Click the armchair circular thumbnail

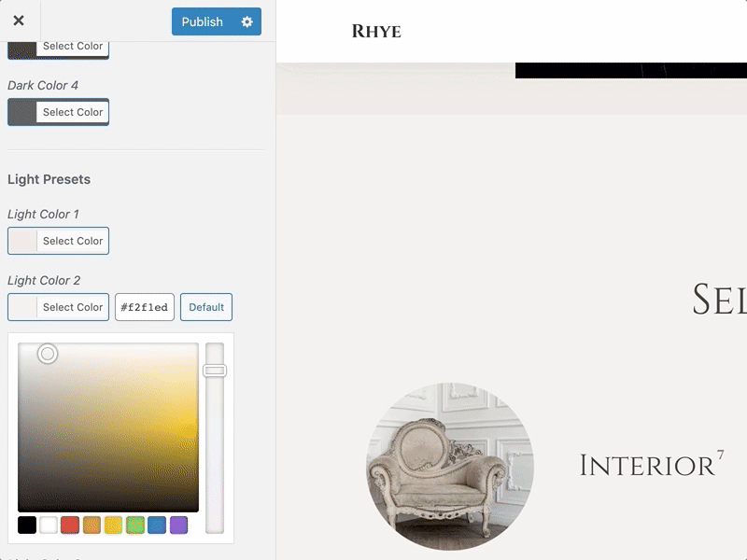(450, 466)
